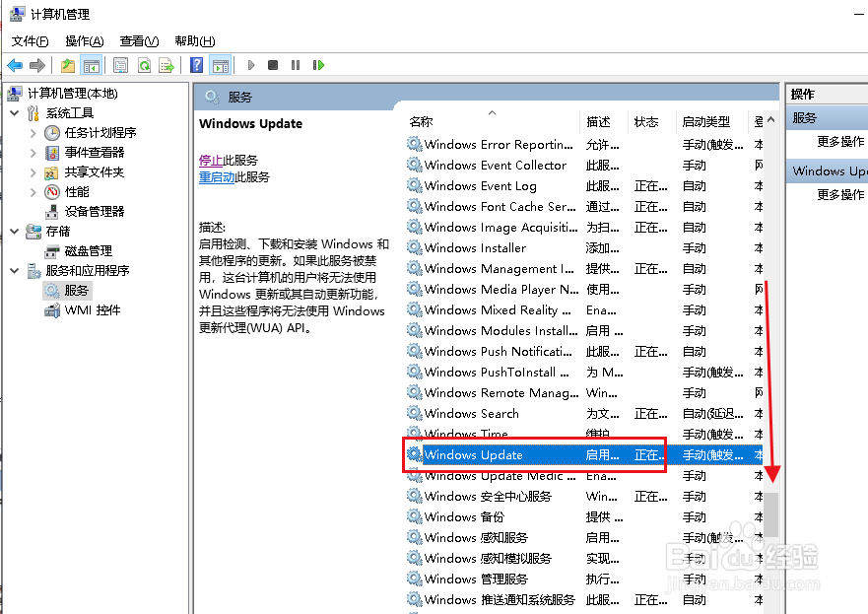The height and width of the screenshot is (614, 868).
Task: Select Windows PushToInstall service
Action: point(584,373)
